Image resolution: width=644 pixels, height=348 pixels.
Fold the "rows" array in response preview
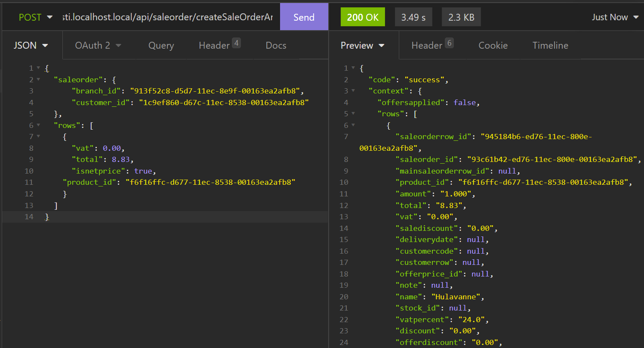click(353, 114)
